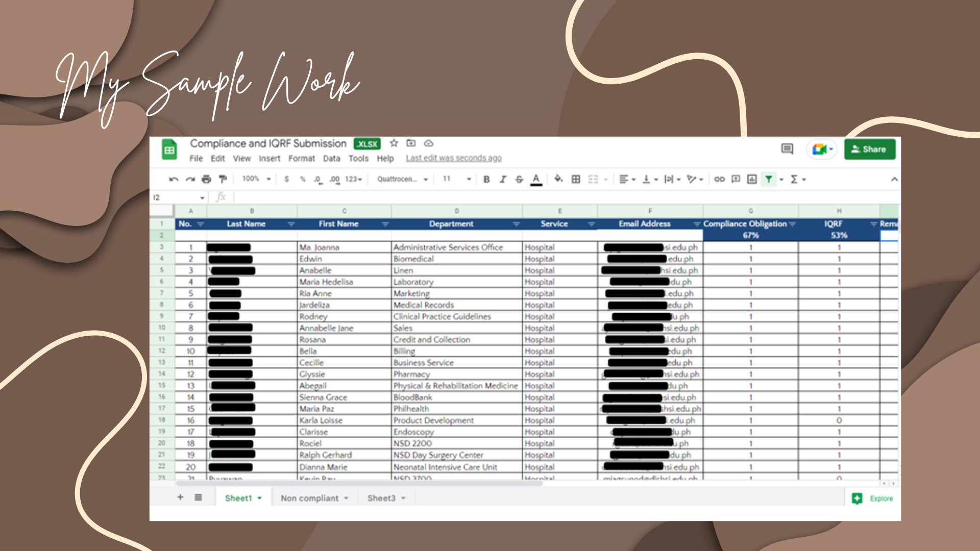Click the fill color bucket icon
Viewport: 980px width, 551px height.
click(558, 179)
